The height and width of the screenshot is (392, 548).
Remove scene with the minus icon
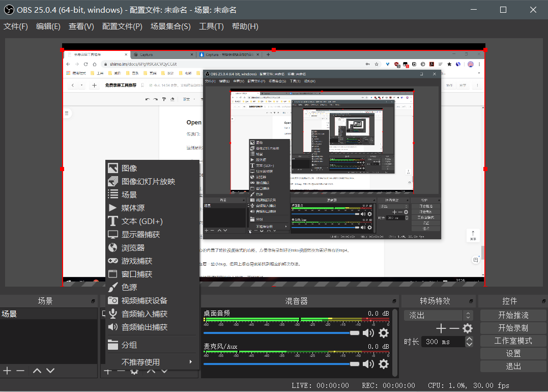pos(20,371)
